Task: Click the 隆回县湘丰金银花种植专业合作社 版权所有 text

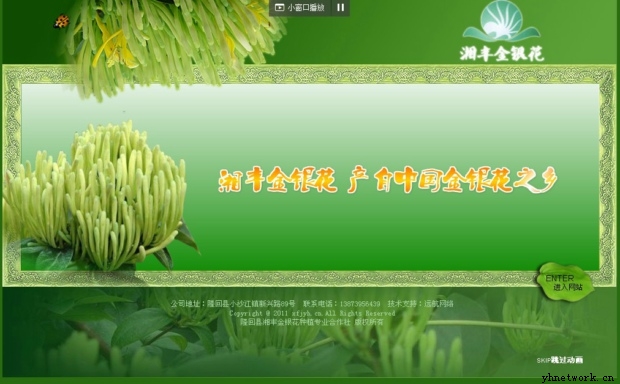Action: pyautogui.click(x=312, y=322)
